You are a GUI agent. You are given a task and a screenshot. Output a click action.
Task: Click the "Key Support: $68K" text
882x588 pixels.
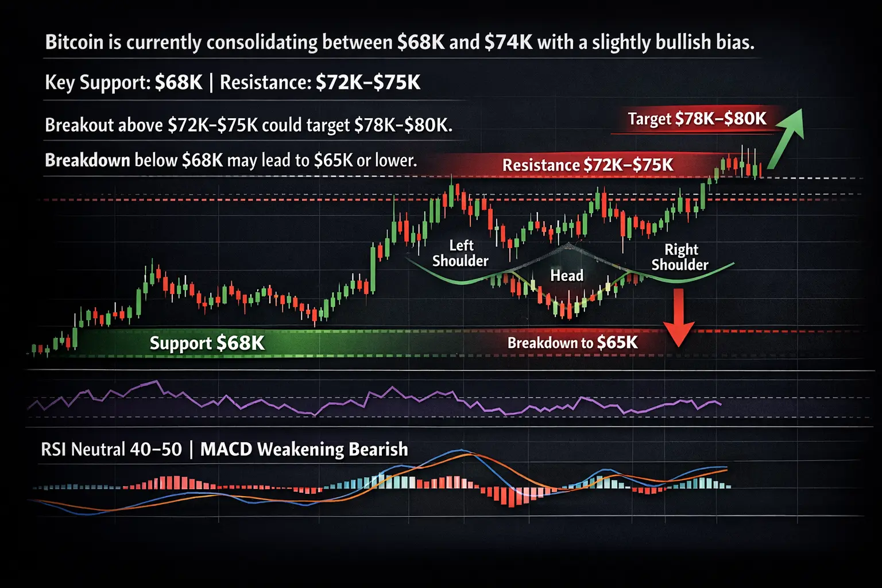tap(123, 83)
